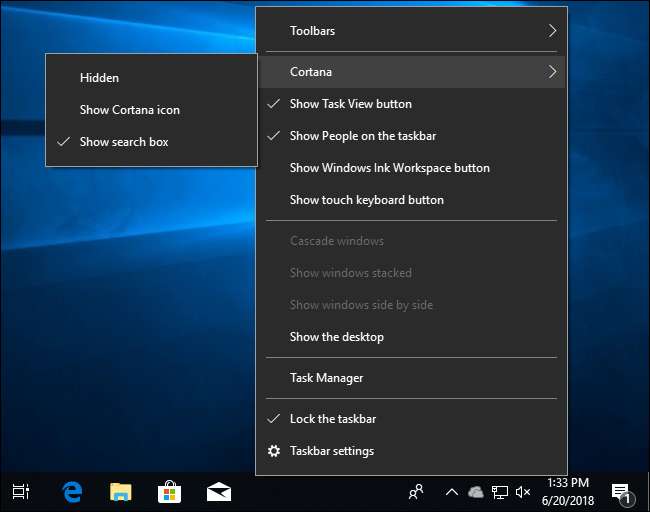Screen dimensions: 650x512
Task: Open Microsoft Edge from the taskbar
Action: (x=72, y=491)
